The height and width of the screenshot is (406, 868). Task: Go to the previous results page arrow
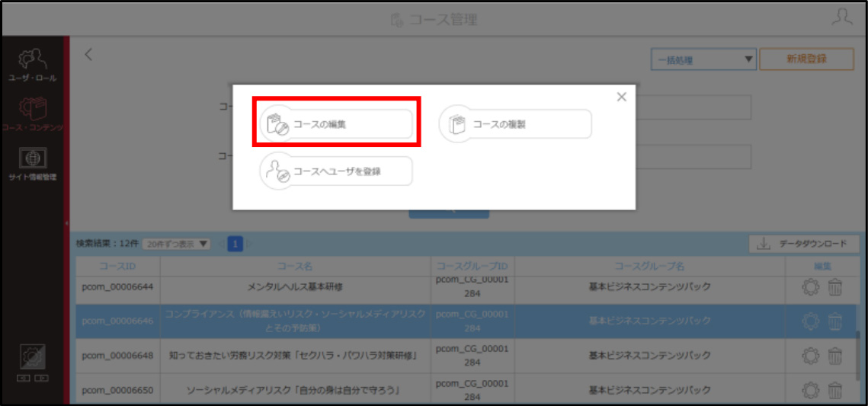(x=222, y=244)
